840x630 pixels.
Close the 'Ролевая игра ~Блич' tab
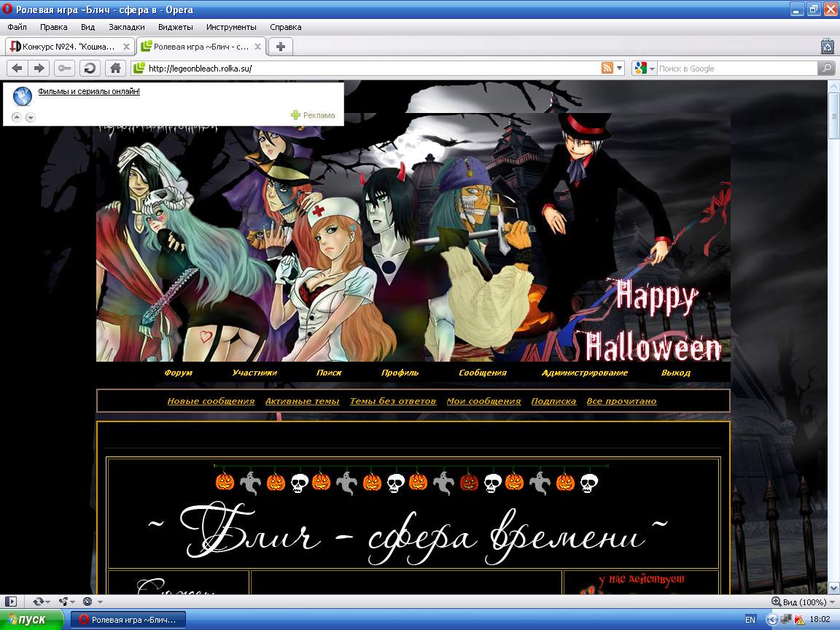(x=257, y=47)
